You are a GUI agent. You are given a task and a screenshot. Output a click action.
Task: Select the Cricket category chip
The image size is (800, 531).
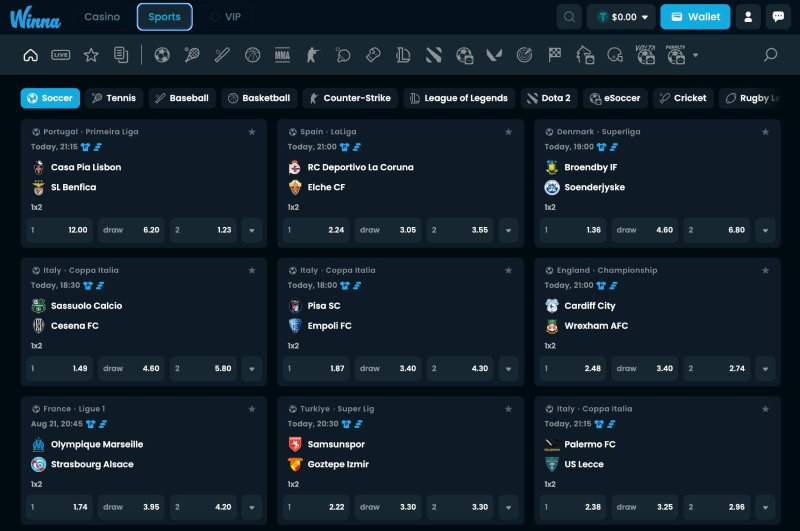tap(683, 98)
